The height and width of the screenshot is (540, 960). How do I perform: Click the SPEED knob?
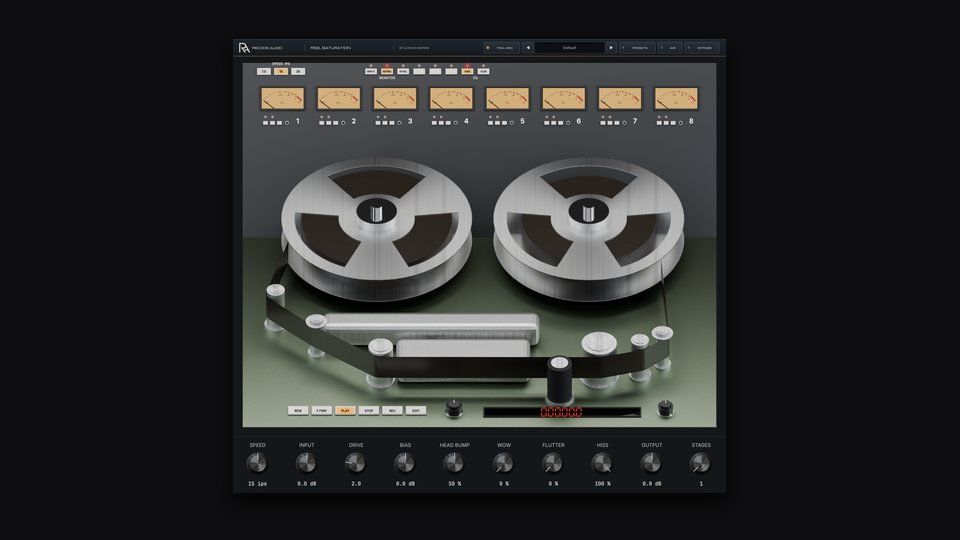pyautogui.click(x=257, y=463)
